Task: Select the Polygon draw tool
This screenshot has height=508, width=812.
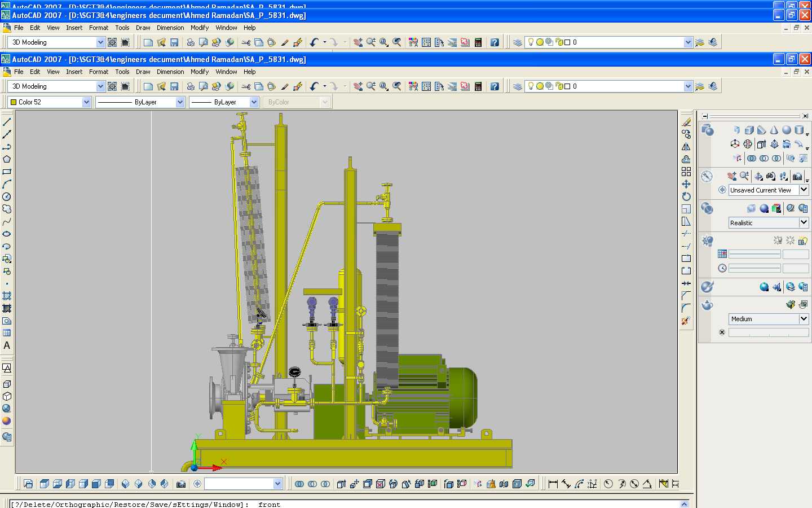Action: [x=7, y=159]
